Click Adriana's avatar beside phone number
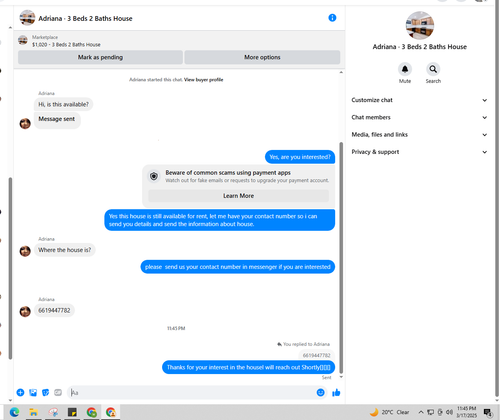 pyautogui.click(x=25, y=311)
